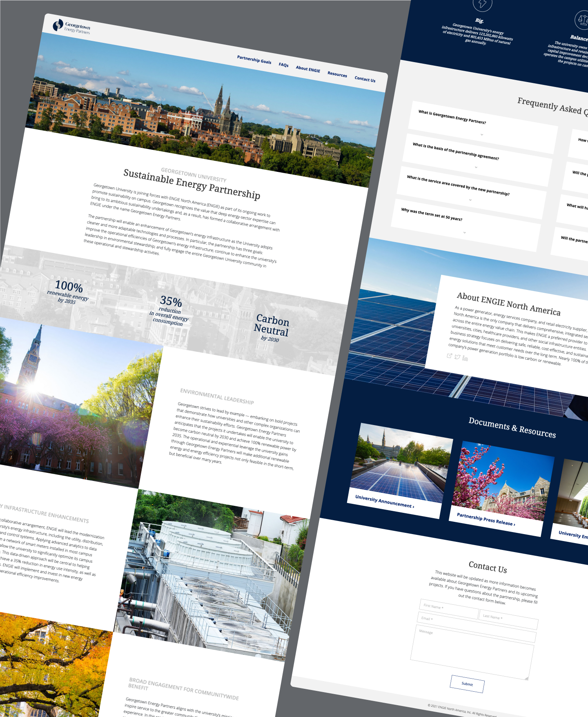Click the solar panel campus thumbnail

click(x=401, y=463)
